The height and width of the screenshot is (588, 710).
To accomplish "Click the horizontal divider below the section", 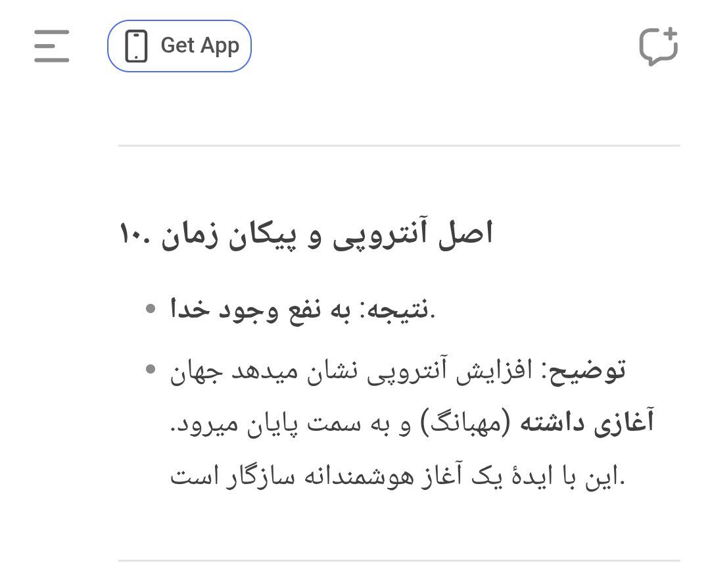I will coord(399,561).
